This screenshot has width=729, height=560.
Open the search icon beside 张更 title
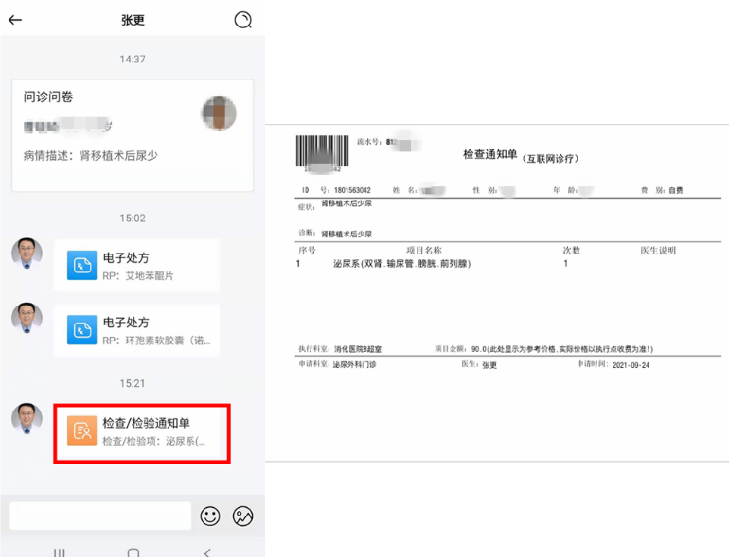coord(243,20)
